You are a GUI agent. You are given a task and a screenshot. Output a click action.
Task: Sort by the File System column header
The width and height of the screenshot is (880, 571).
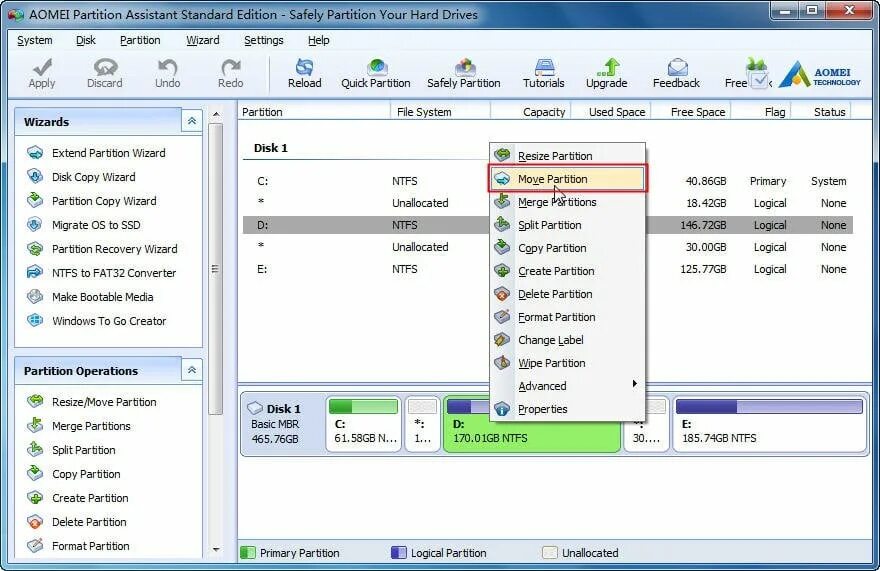(440, 112)
